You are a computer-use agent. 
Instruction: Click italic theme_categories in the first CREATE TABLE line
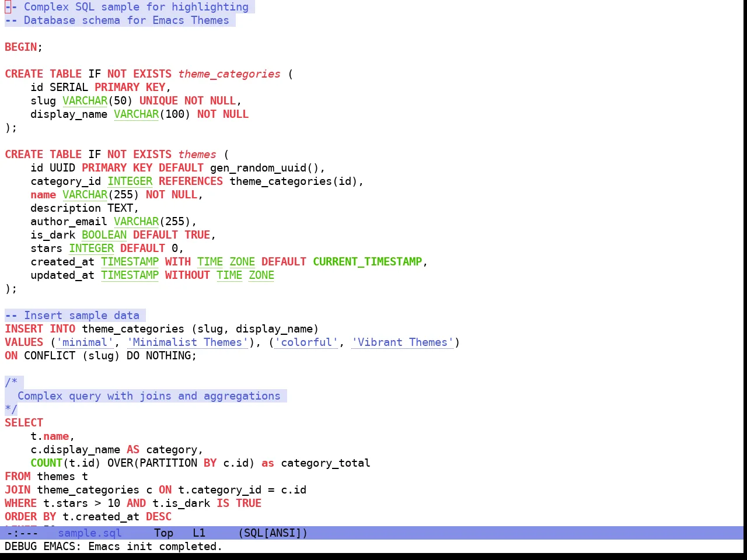coord(229,74)
